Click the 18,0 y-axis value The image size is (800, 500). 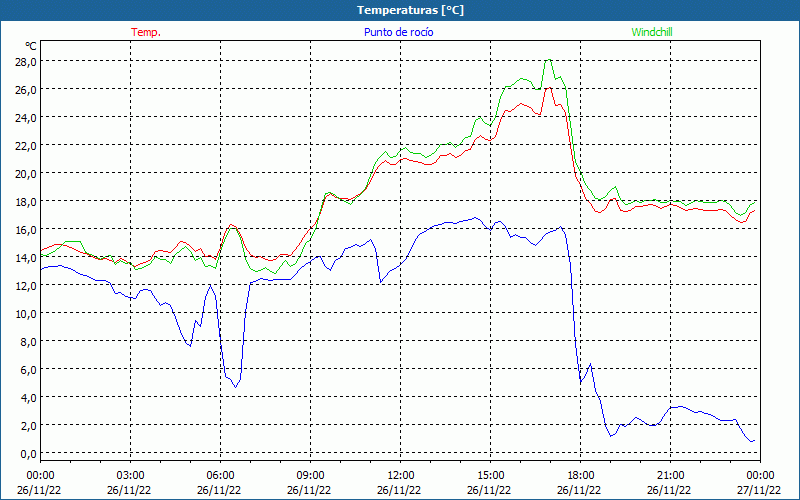click(x=26, y=202)
